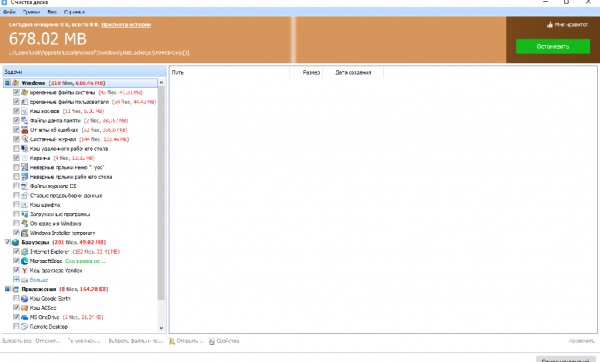Image resolution: width=600 pixels, height=362 pixels.
Task: Click the error reports icon
Action: coord(25,130)
